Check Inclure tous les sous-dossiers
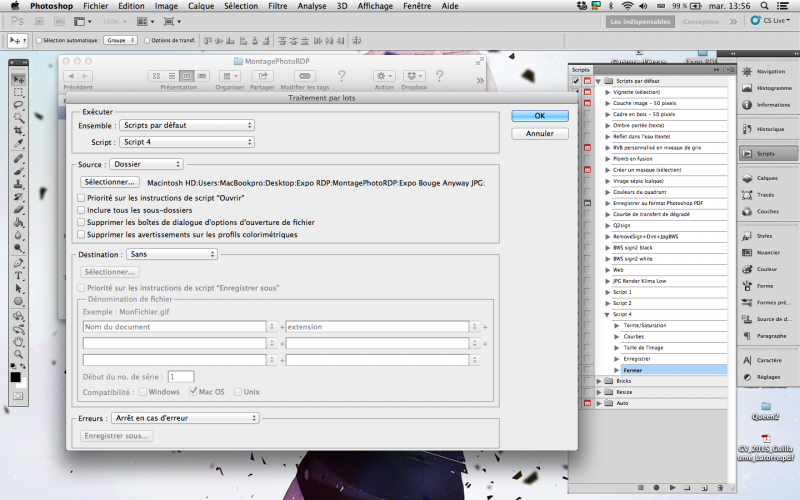This screenshot has width=800, height=500. click(81, 210)
